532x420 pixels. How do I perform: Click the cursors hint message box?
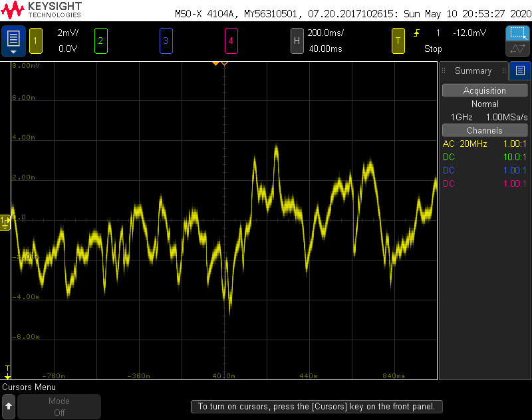[x=317, y=407]
